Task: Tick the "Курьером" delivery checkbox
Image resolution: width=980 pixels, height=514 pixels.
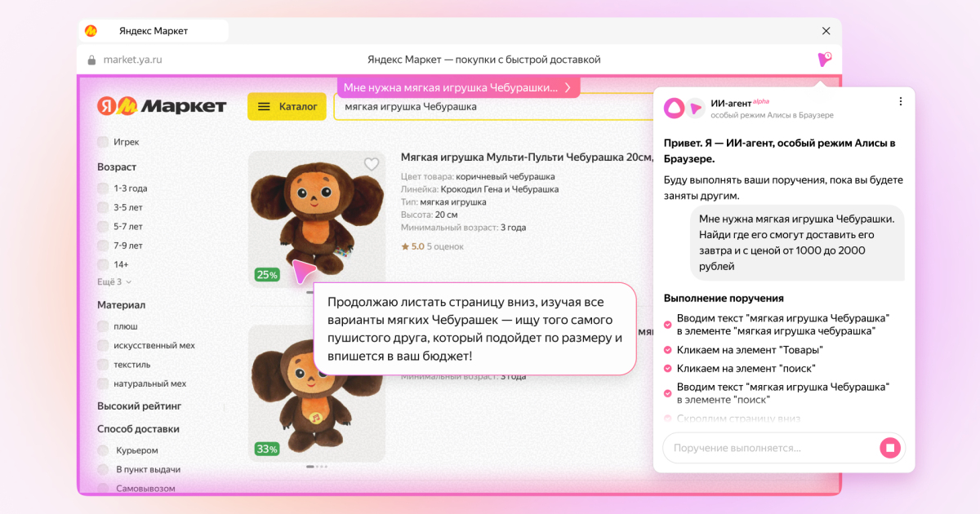Action: [103, 450]
